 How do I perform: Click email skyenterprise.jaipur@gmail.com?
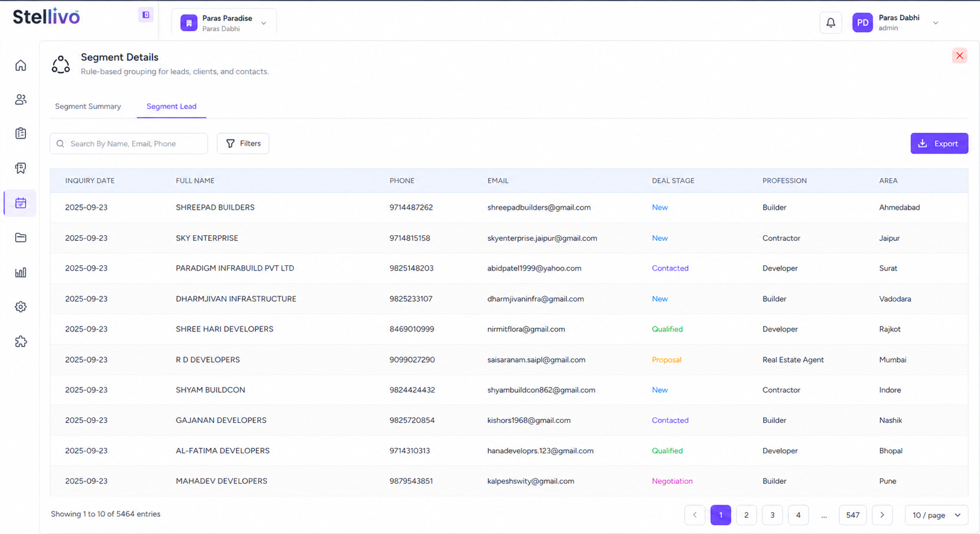point(542,238)
